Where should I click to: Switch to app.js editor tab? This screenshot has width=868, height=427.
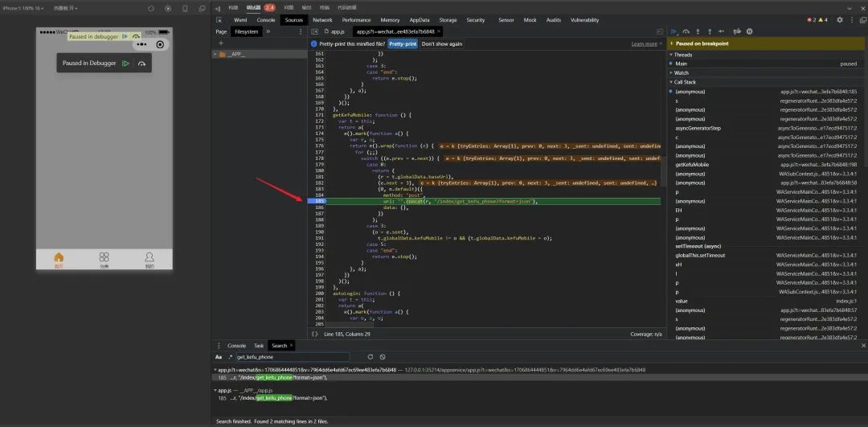[334, 31]
